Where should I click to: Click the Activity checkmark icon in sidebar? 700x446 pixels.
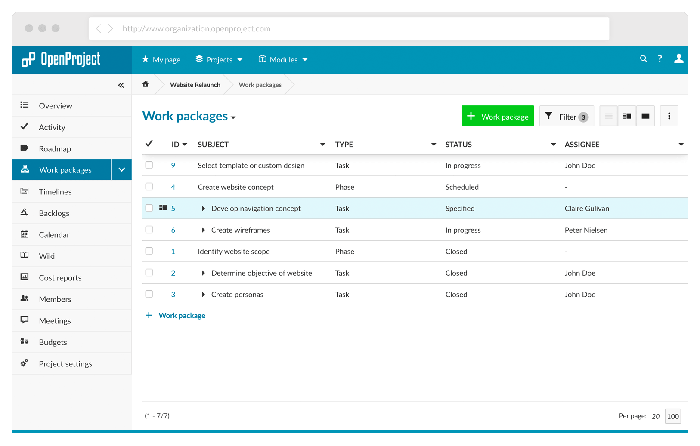tap(25, 126)
